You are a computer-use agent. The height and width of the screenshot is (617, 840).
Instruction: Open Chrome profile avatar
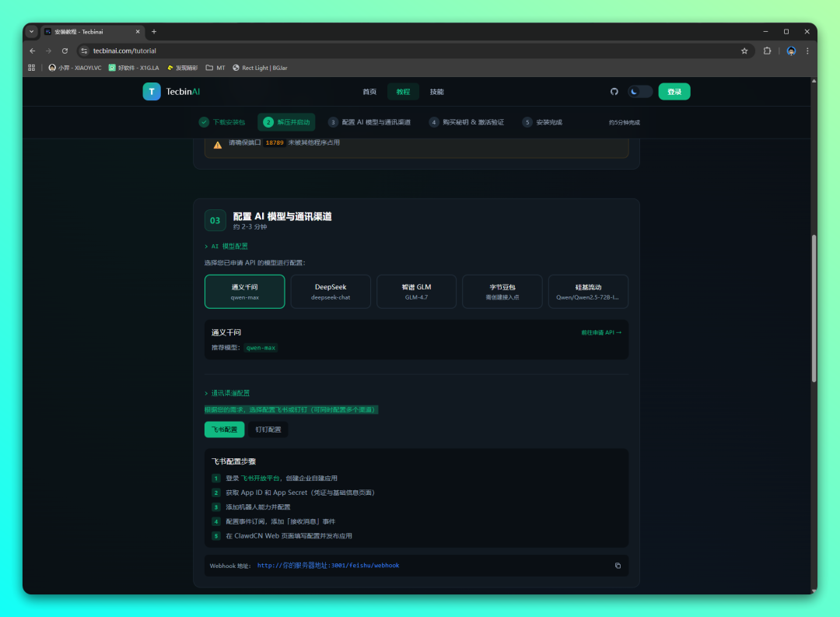tap(791, 51)
